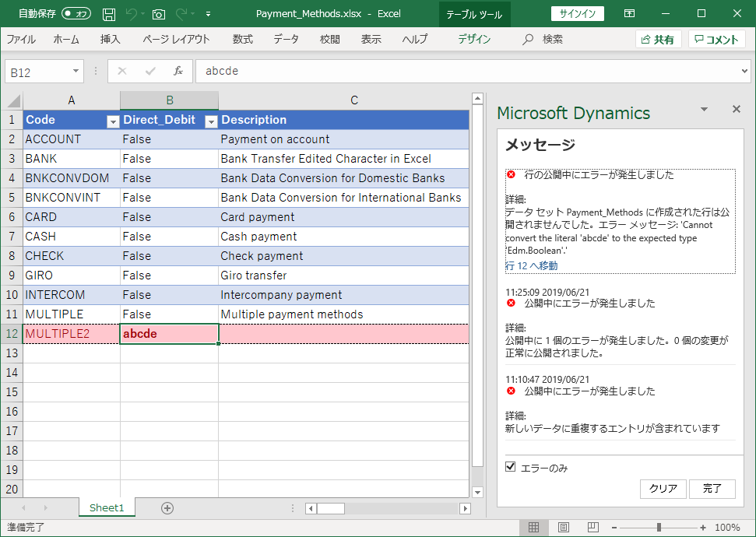Click the red error icon at 11:25:09 message
The height and width of the screenshot is (537, 756).
(x=511, y=303)
